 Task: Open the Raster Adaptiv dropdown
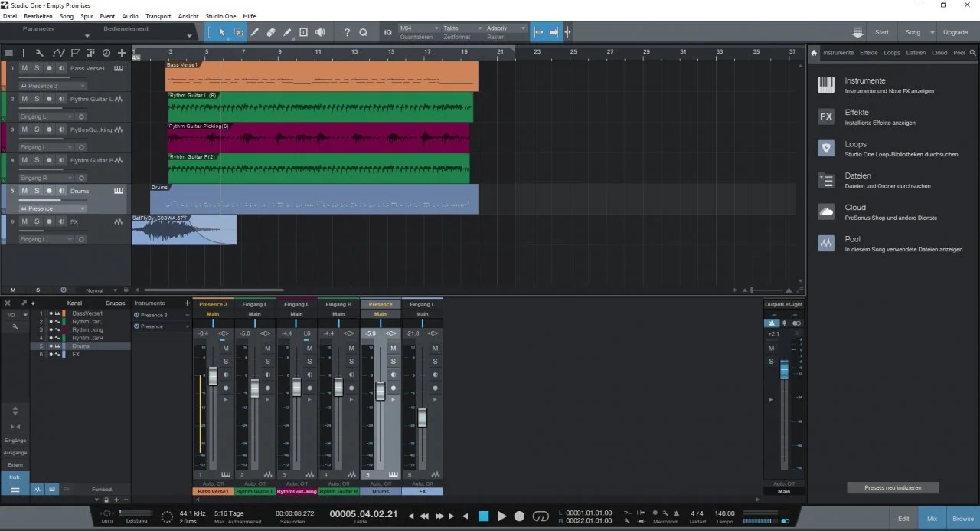tap(506, 28)
